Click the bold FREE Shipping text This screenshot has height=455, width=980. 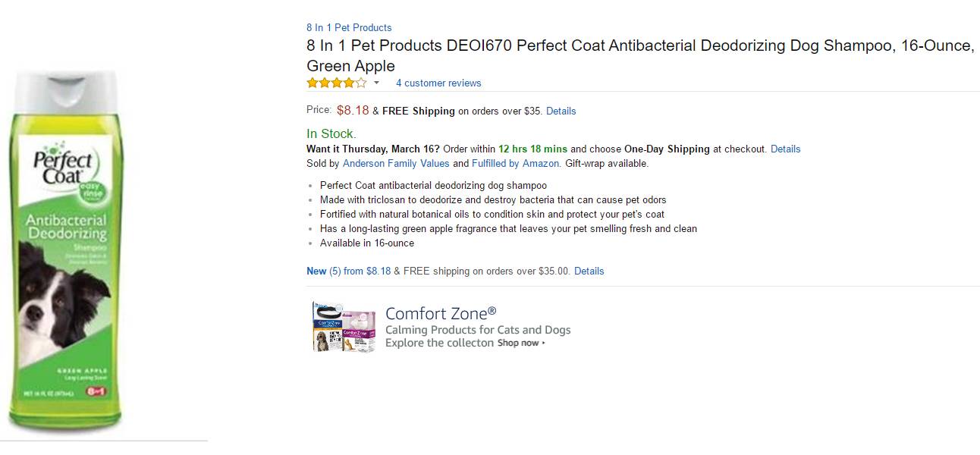click(418, 111)
